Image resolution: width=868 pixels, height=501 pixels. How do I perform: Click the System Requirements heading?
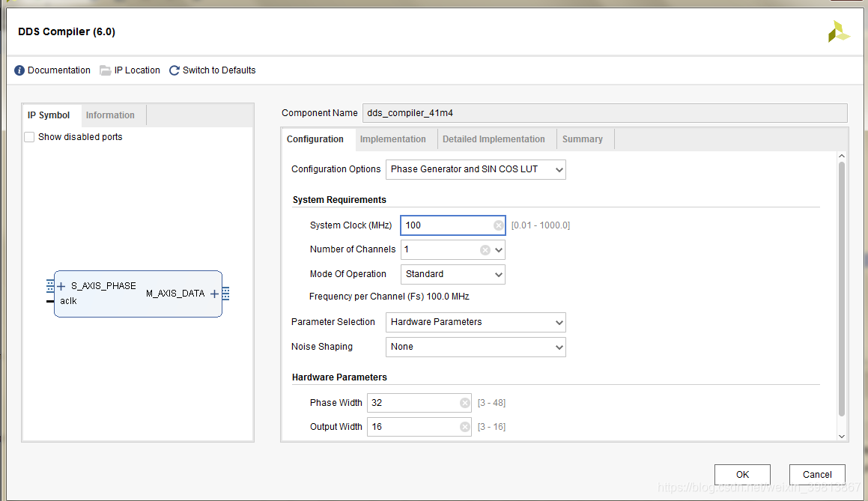click(x=339, y=200)
